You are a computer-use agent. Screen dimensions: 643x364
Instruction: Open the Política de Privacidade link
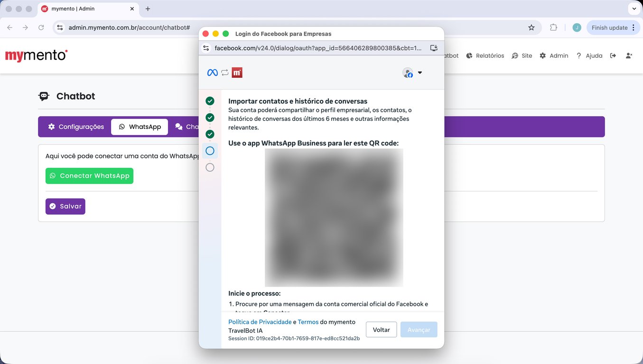pos(260,322)
